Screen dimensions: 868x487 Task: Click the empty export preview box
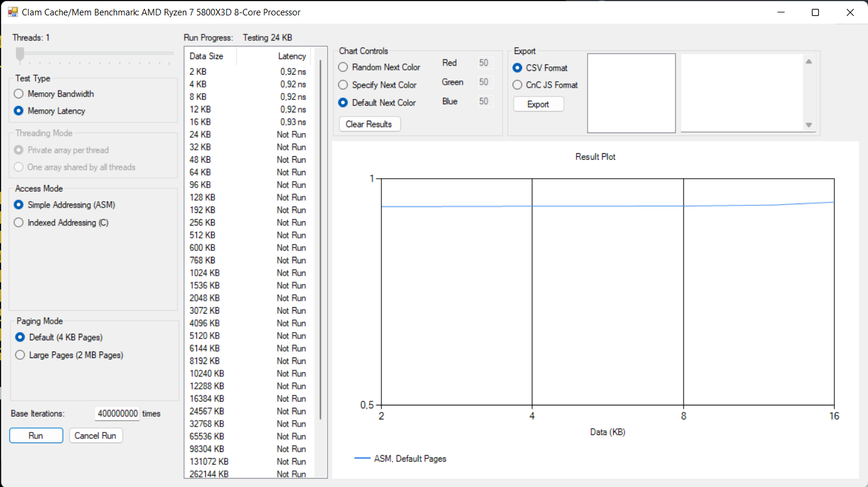pyautogui.click(x=631, y=93)
